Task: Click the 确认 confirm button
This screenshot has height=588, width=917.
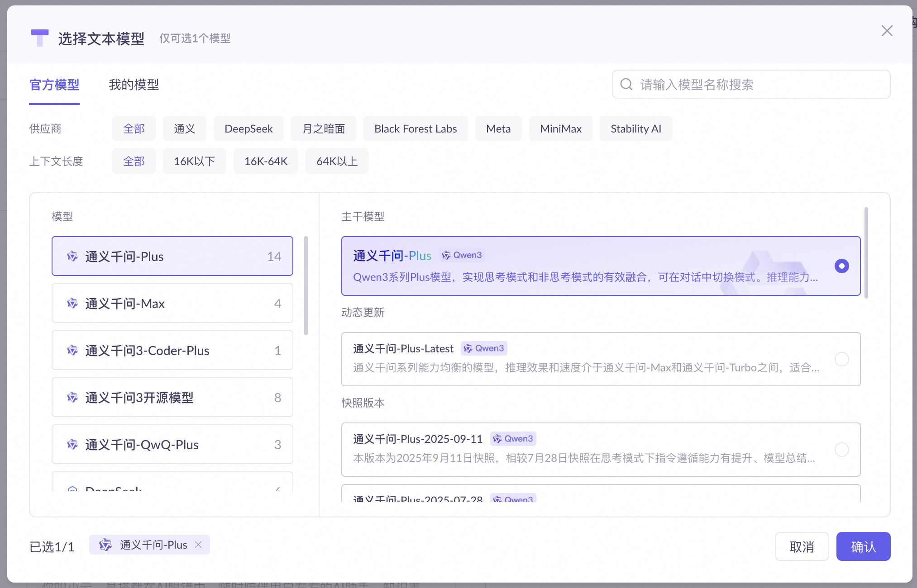Action: (x=863, y=546)
